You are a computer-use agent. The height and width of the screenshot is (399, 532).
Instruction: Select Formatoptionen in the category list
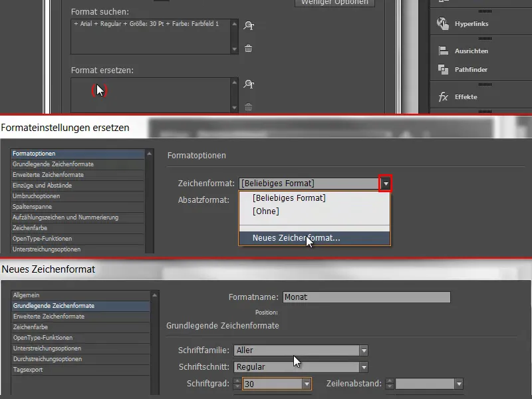point(78,154)
